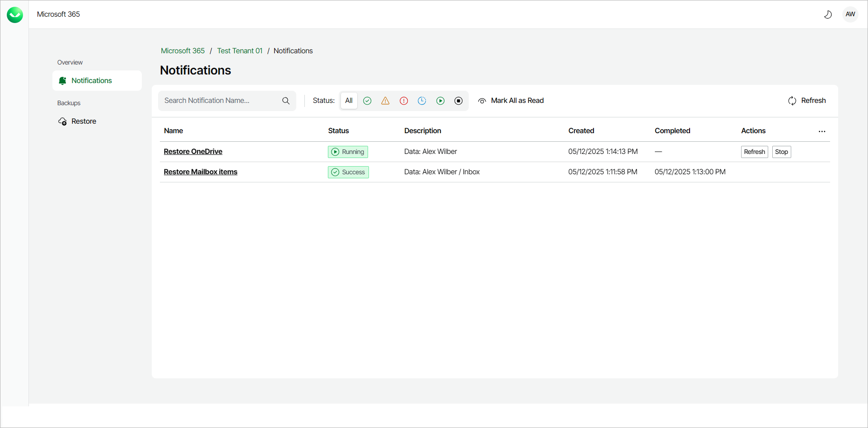The image size is (868, 428).
Task: Filter by the red Error status icon
Action: click(x=404, y=101)
